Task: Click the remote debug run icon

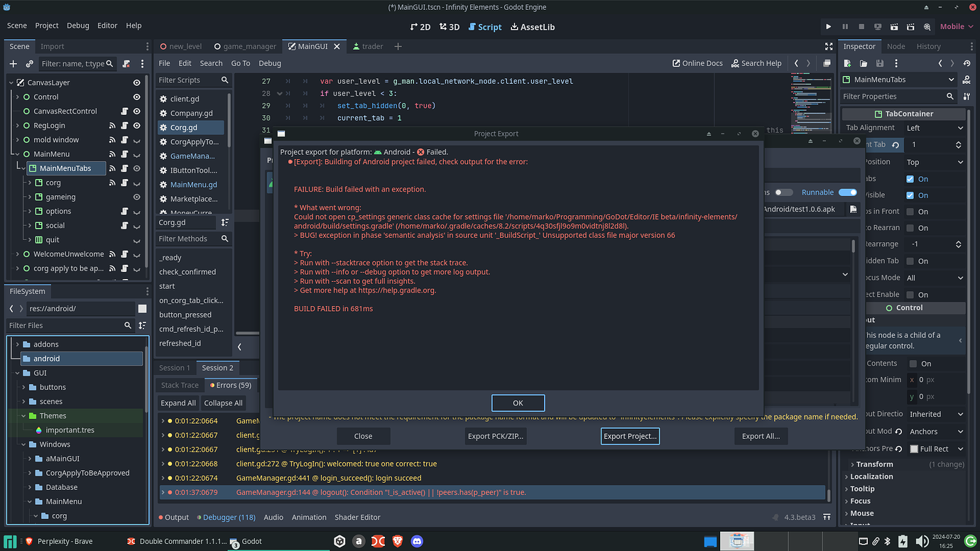Action: pos(878,26)
